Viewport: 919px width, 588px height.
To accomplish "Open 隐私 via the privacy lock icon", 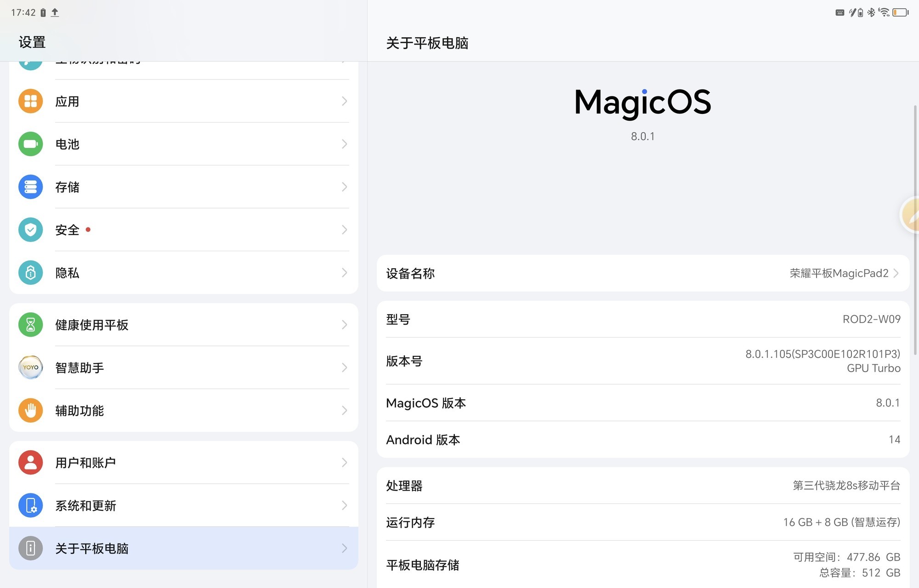I will (x=30, y=272).
